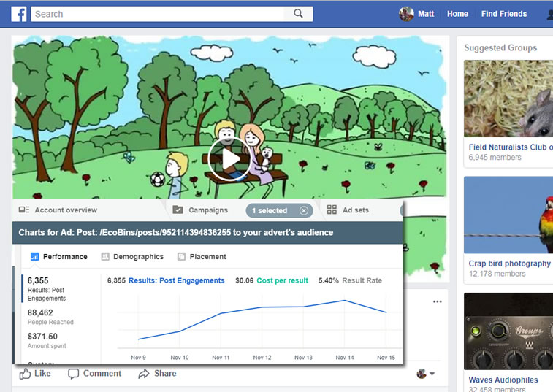Click friend requests icon in top bar

[x=550, y=14]
